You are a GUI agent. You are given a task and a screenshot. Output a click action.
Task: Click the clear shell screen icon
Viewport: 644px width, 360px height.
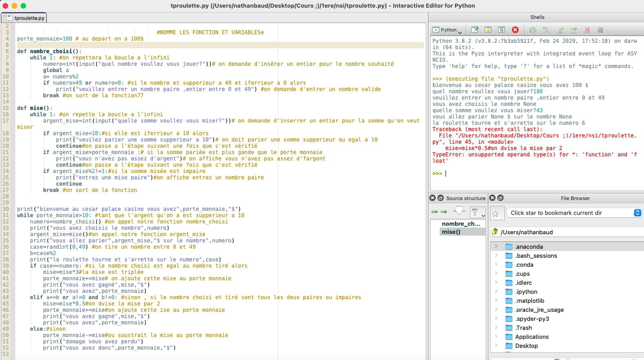click(488, 30)
